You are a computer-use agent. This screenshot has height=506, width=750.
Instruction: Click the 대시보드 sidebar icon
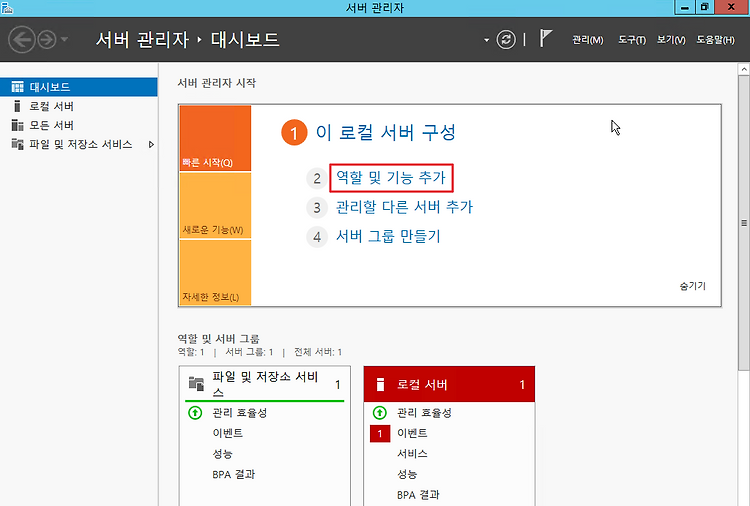(17, 87)
